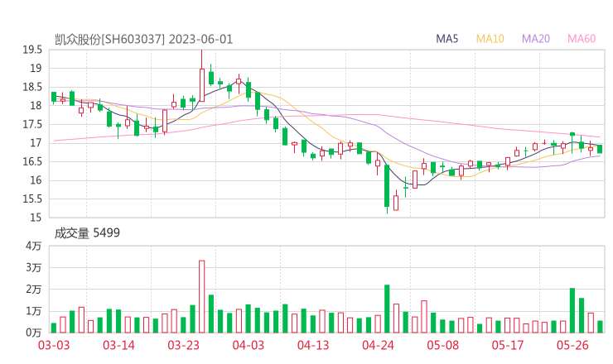Click the 3万 volume axis label
Viewport: 613px width, 364px height.
34,268
